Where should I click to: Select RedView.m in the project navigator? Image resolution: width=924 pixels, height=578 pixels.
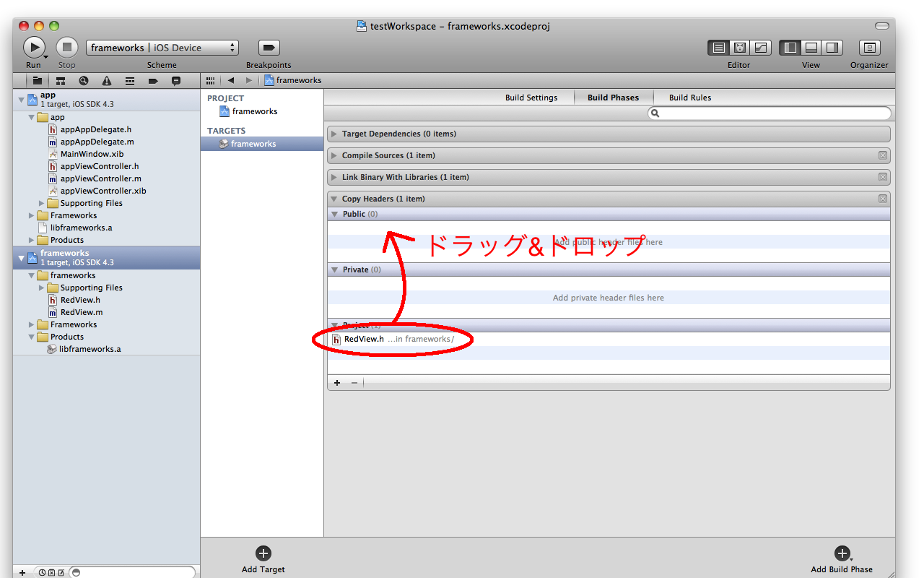coord(81,312)
